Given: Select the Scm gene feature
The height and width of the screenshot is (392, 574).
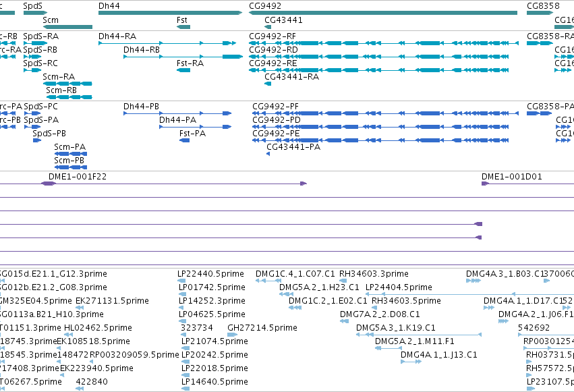Looking at the screenshot, I should (67, 27).
